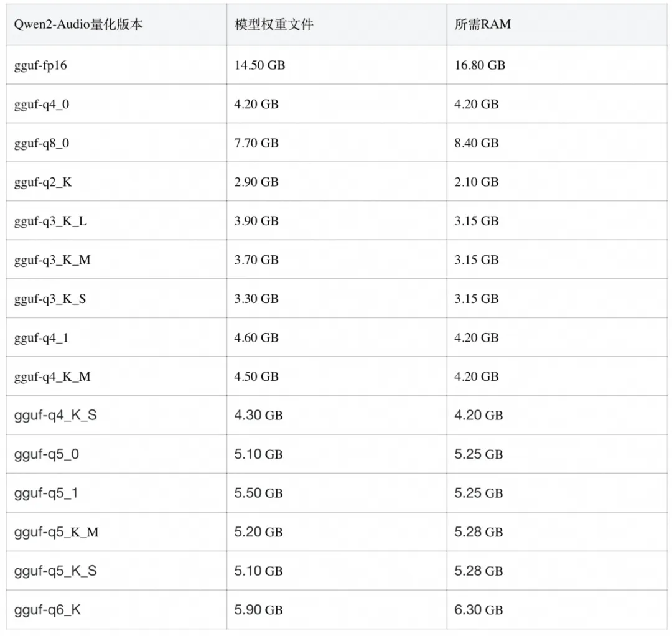Click the gguf-q4_K_M version cell
The height and width of the screenshot is (636, 672).
[52, 376]
